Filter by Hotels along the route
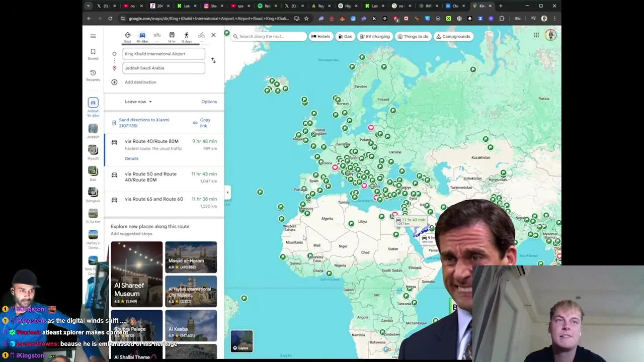Screen dimensions: 644x362 [x=320, y=36]
